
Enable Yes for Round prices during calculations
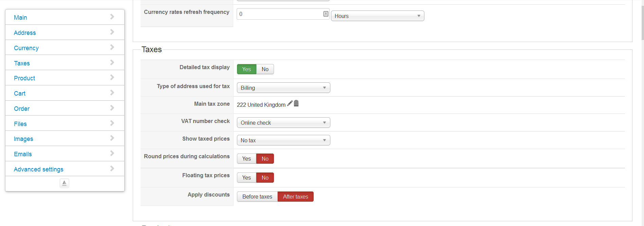click(x=246, y=159)
